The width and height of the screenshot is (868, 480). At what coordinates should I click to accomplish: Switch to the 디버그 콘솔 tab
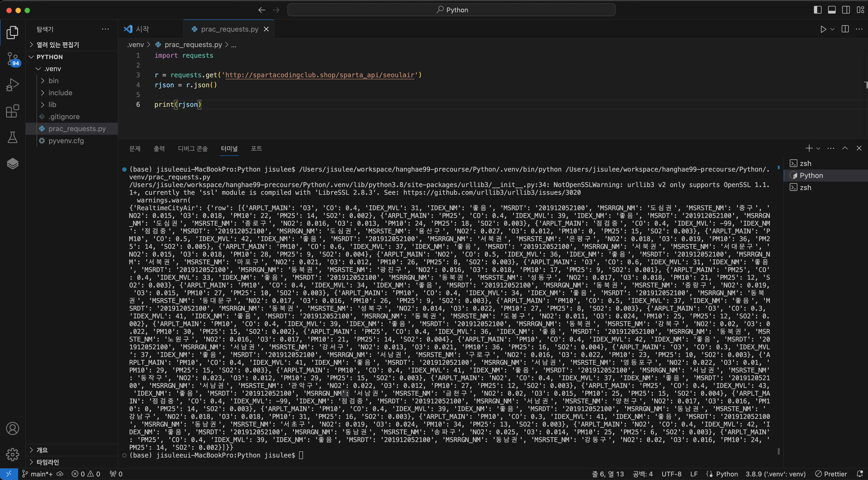[193, 148]
